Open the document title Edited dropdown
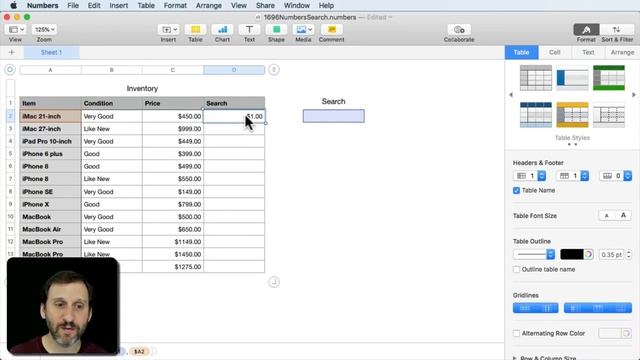 coord(380,17)
